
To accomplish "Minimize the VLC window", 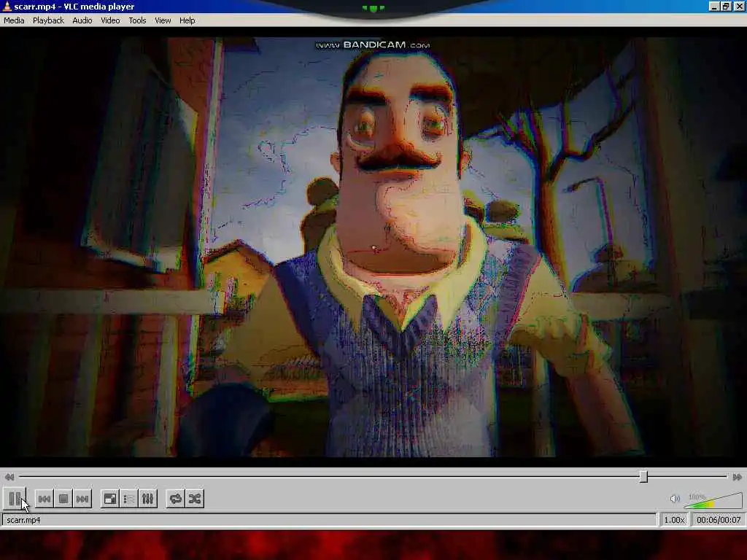I will pos(713,6).
